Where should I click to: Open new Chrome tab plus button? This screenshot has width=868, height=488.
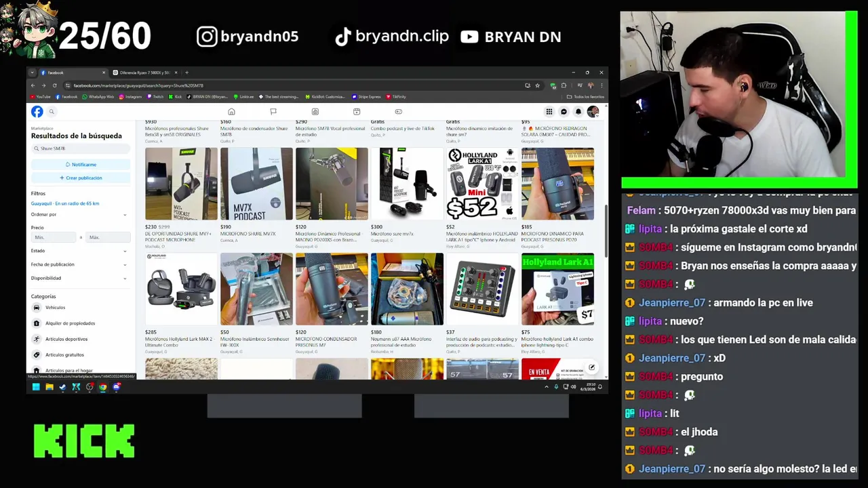click(x=187, y=73)
